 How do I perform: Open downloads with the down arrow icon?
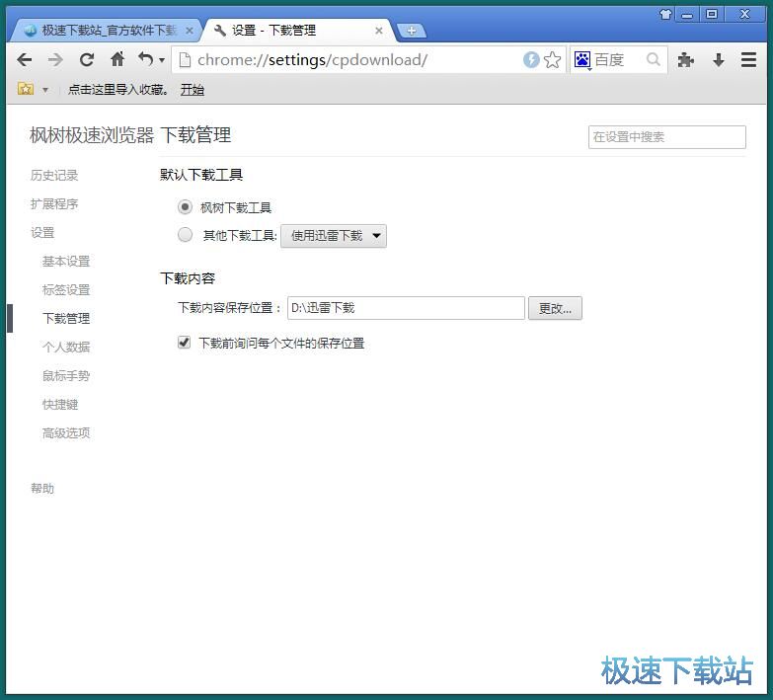[x=719, y=60]
